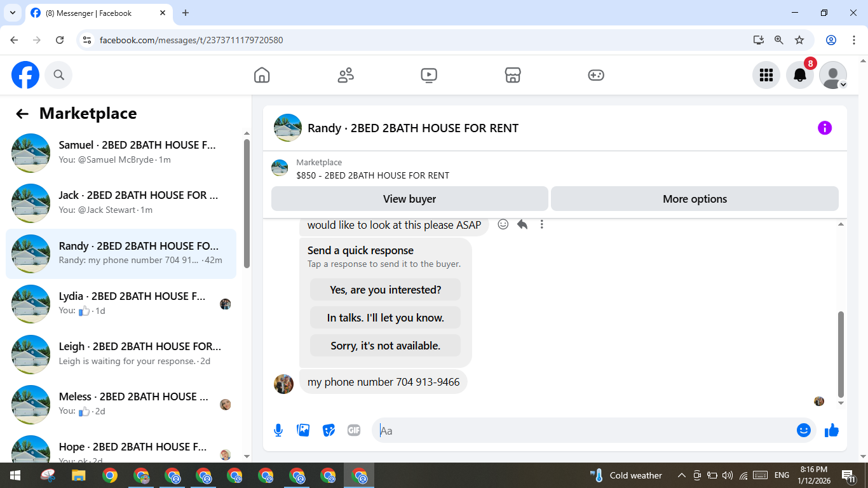Open the Facebook search magnifier
The height and width of the screenshot is (488, 868).
coord(58,75)
